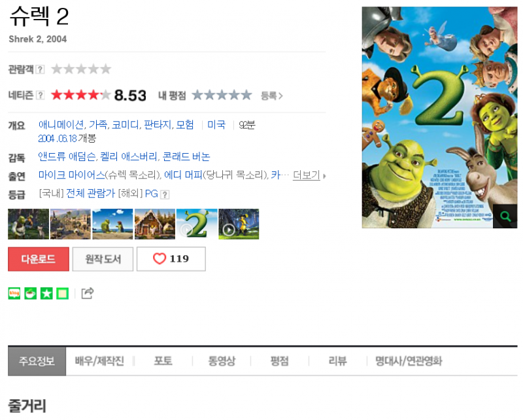Open rating grade help icon after PG
523x420 pixels.
pos(165,195)
